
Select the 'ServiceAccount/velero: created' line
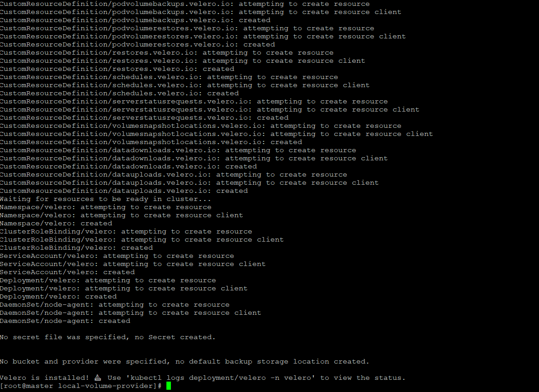68,272
